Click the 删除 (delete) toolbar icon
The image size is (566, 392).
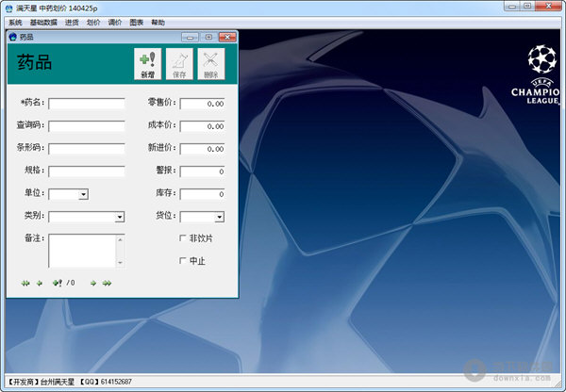tap(211, 64)
